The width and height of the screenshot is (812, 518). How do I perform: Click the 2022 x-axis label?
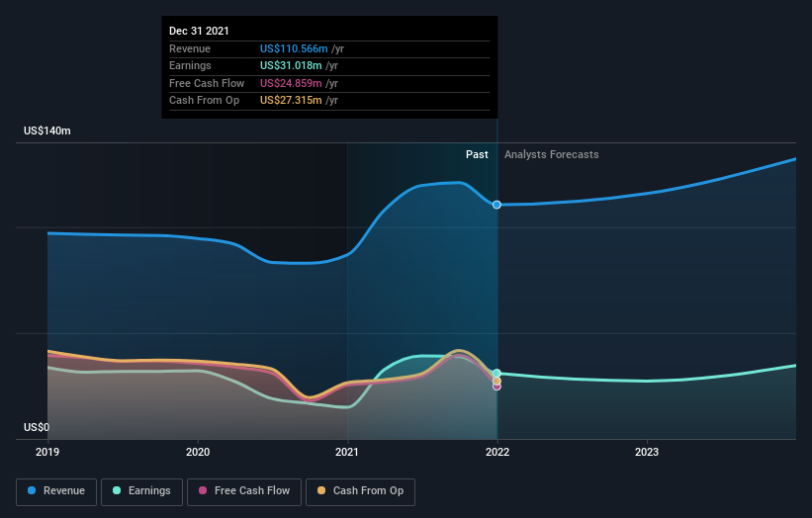point(497,452)
